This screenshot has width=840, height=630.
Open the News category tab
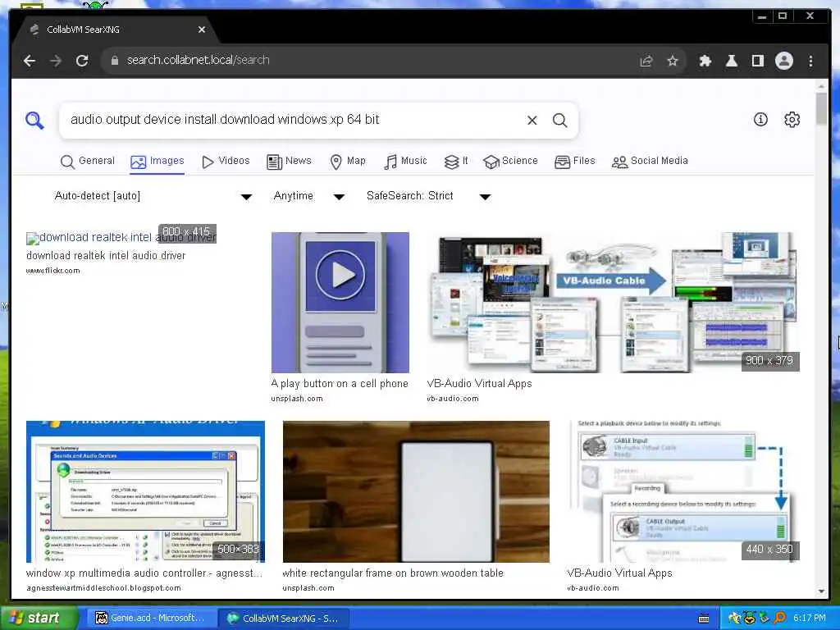pyautogui.click(x=290, y=162)
